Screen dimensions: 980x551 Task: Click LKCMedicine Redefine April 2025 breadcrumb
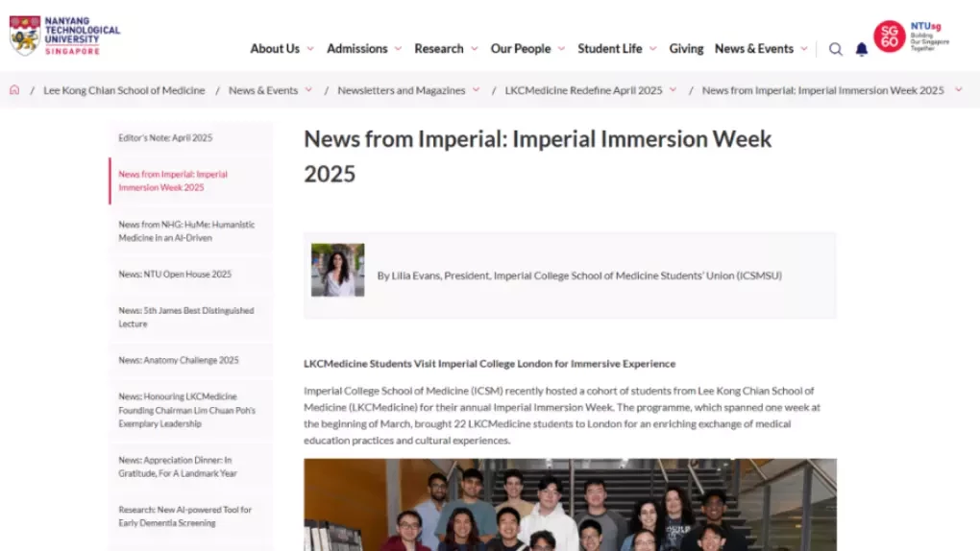coord(583,90)
